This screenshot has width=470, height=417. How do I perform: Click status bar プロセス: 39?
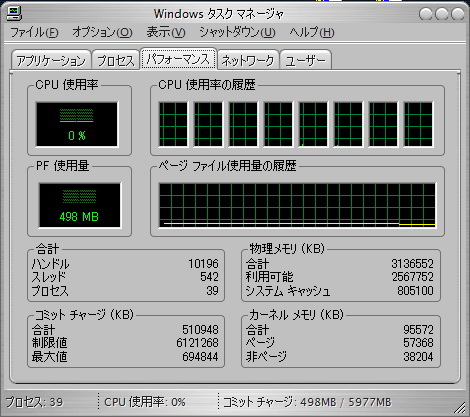34,402
